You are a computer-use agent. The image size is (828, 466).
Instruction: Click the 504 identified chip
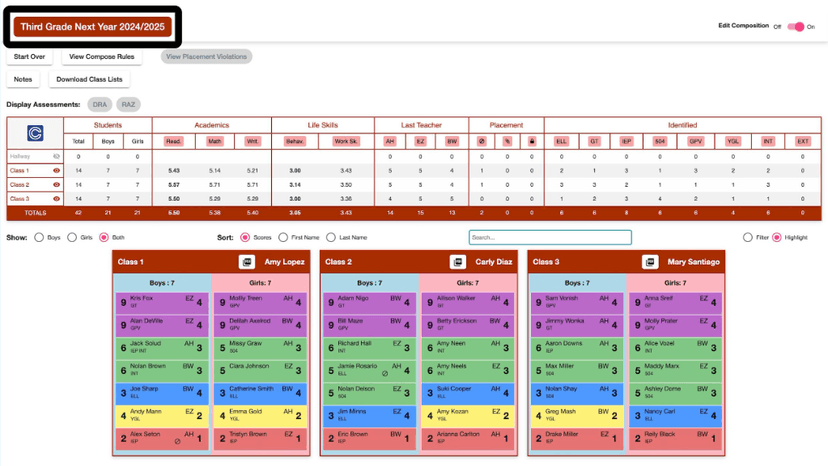tap(660, 141)
